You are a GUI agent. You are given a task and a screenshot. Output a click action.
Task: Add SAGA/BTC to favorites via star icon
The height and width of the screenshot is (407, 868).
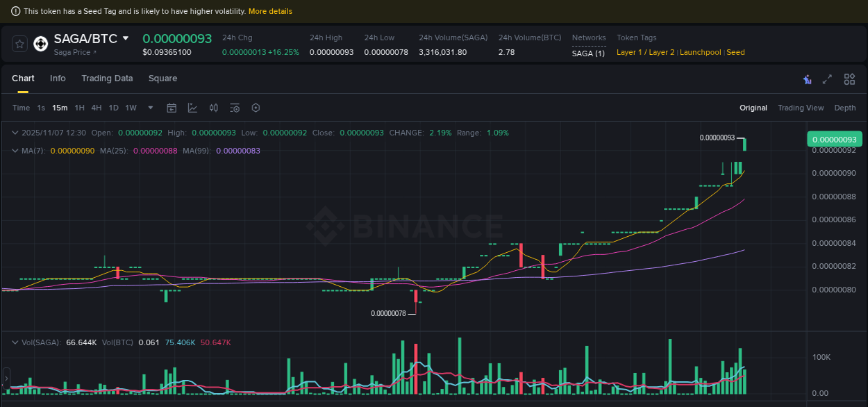(x=19, y=43)
